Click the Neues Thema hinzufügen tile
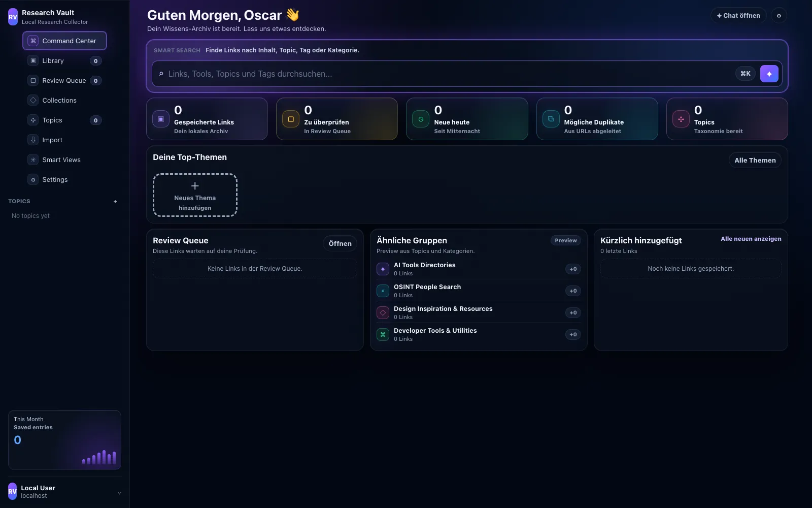Viewport: 812px width, 508px height. pos(195,195)
